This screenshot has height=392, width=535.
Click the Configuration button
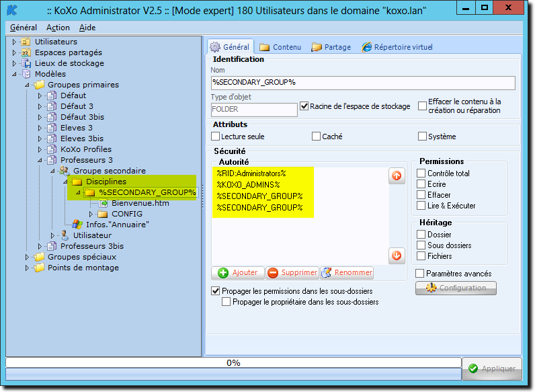tap(456, 288)
